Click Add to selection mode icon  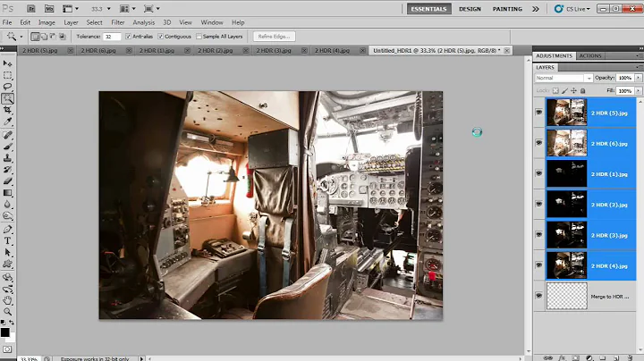pos(44,37)
